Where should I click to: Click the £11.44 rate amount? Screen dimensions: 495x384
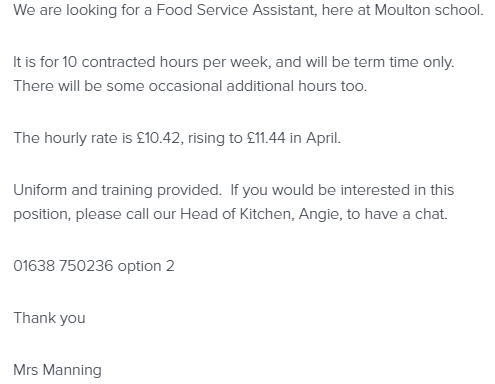pos(266,138)
